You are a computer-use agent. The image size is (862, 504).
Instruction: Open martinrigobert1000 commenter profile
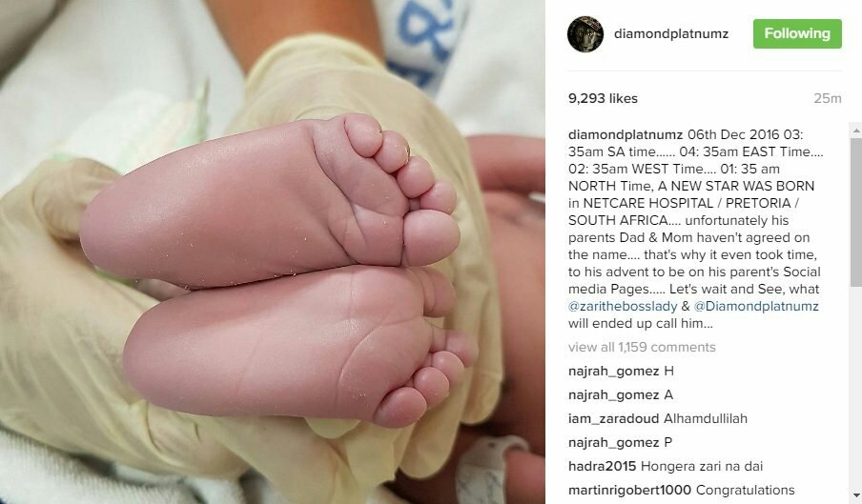[x=630, y=491]
